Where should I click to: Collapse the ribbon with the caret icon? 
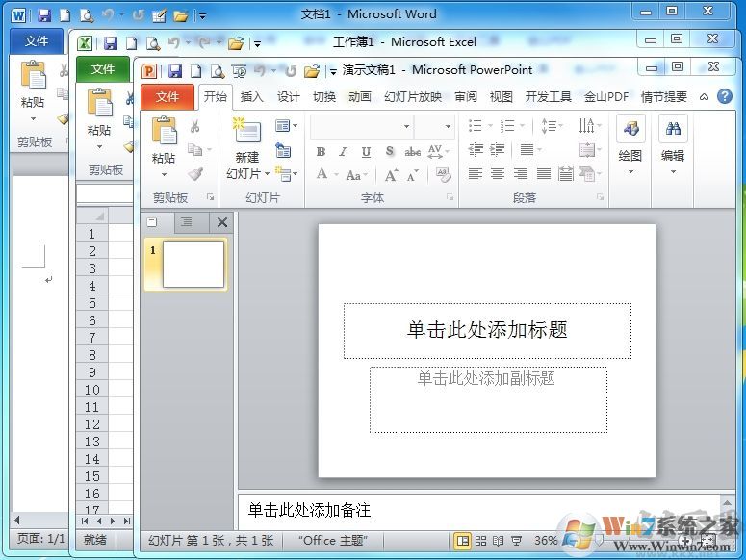(x=705, y=97)
